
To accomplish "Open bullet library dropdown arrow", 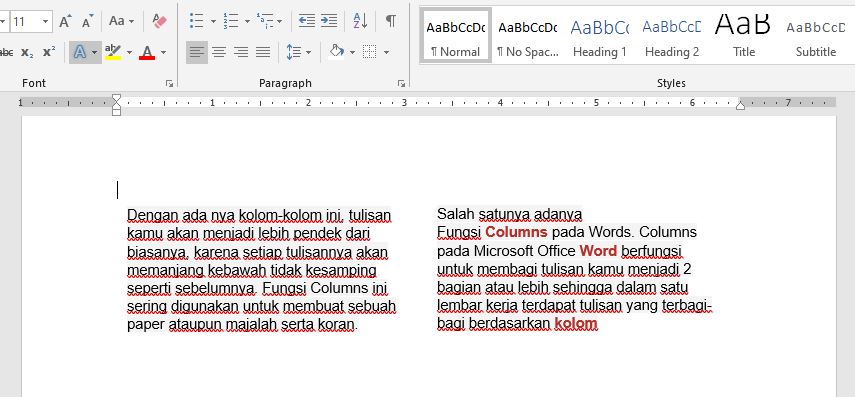I will point(213,21).
